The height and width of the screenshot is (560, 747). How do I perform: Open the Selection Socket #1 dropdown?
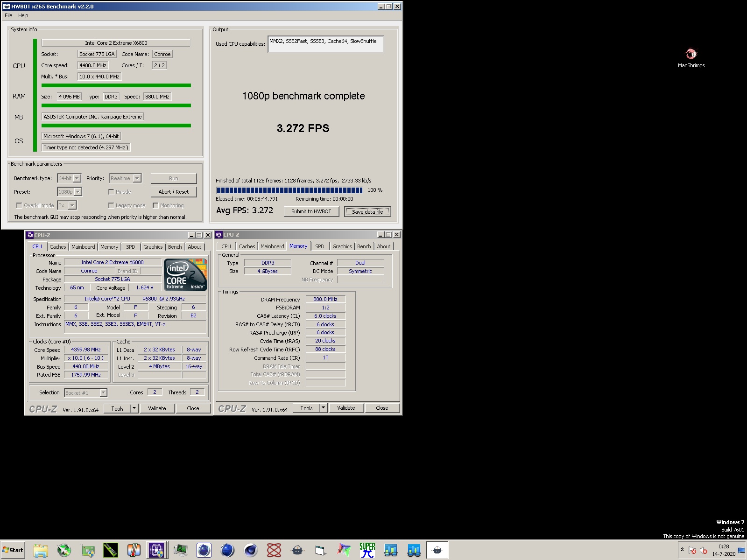(x=86, y=392)
